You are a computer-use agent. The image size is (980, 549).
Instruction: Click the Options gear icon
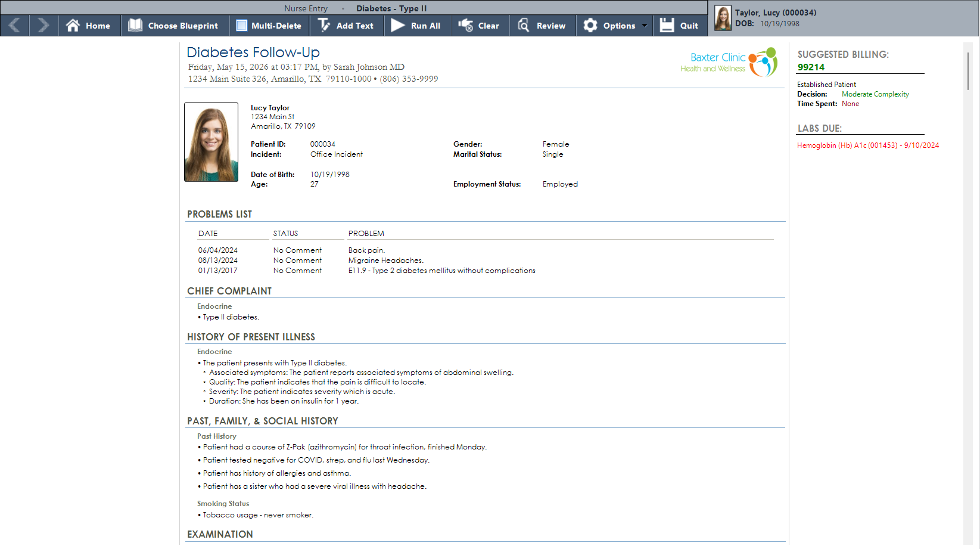[x=590, y=26]
